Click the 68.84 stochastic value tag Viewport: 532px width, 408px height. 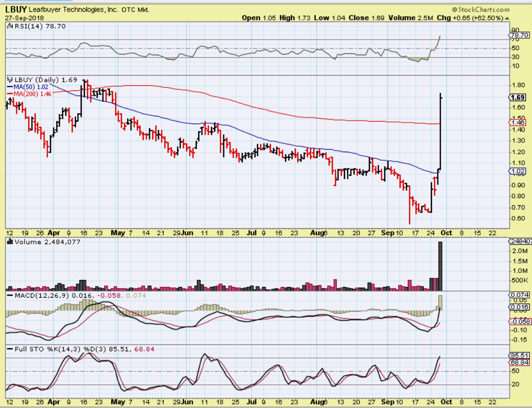click(x=519, y=363)
